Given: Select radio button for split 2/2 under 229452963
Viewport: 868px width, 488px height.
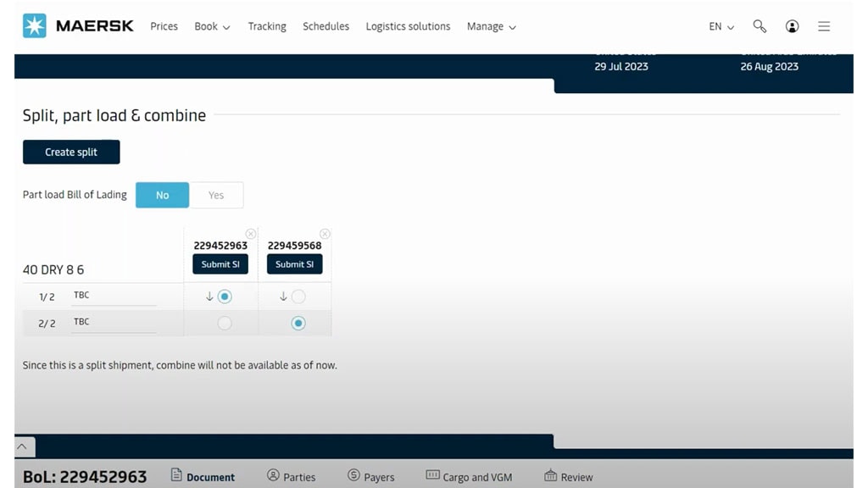Looking at the screenshot, I should click(x=223, y=323).
